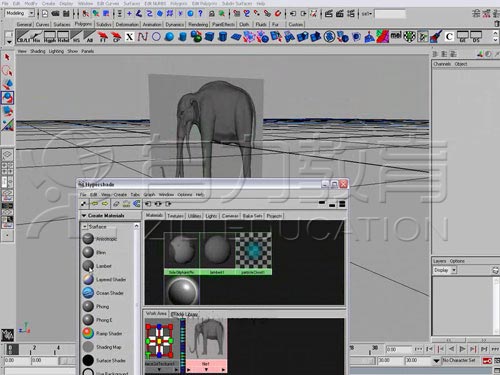500x375 pixels.
Task: Switch to the Textures tab in Hypershade
Action: (x=175, y=216)
